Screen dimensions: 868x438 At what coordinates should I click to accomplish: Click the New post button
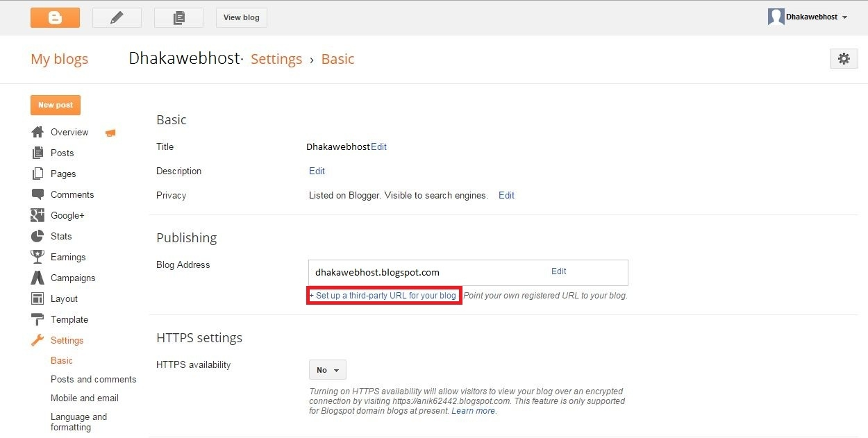(x=56, y=105)
